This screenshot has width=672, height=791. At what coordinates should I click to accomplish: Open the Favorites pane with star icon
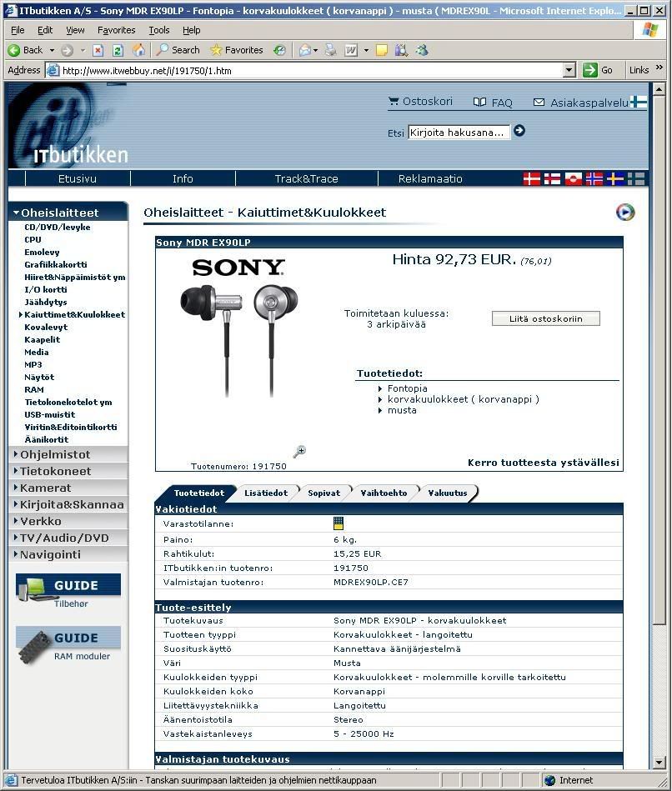(237, 50)
